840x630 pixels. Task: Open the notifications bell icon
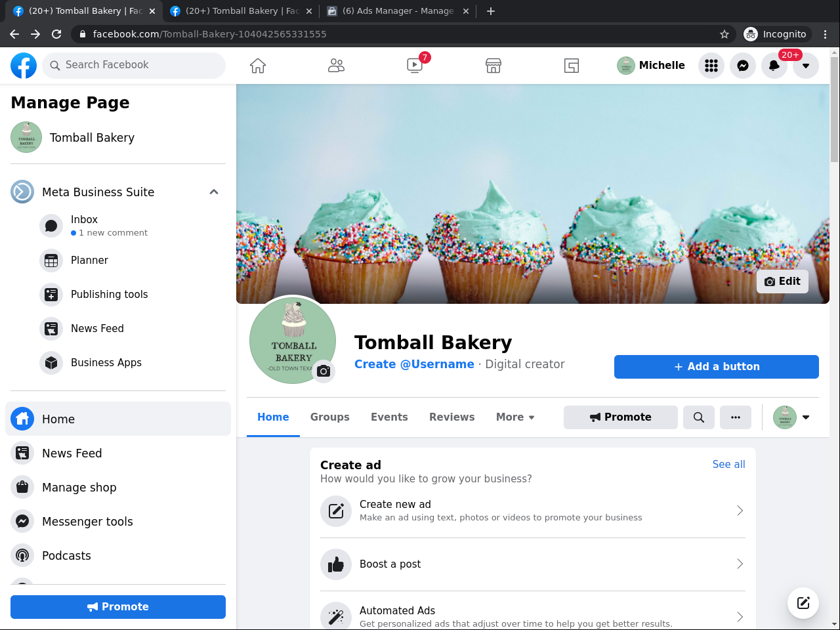(774, 66)
